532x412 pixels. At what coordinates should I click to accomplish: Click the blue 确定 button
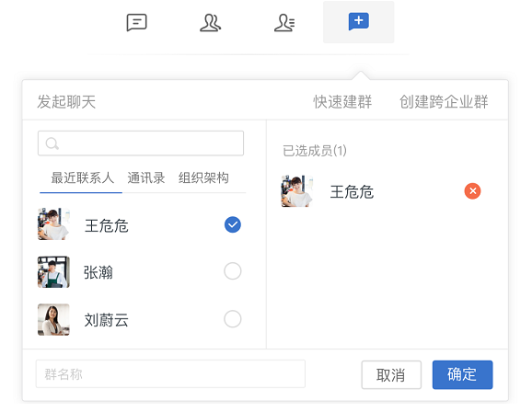coord(462,374)
